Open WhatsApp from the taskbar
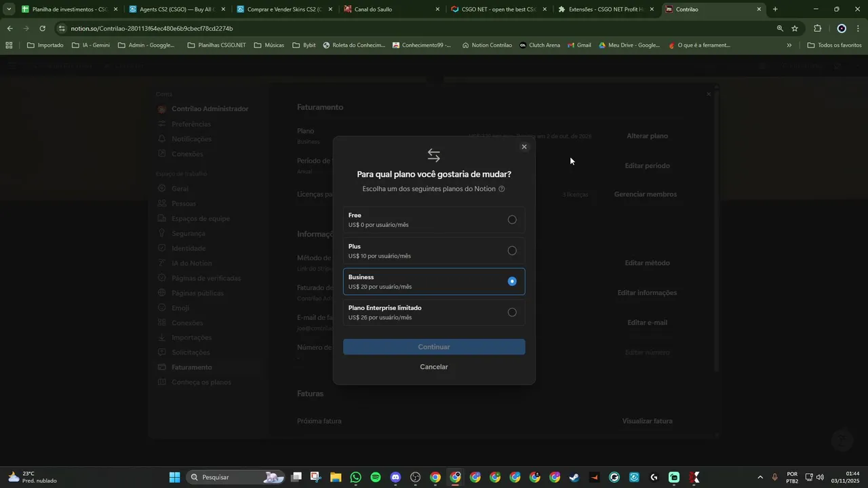Image resolution: width=868 pixels, height=488 pixels. coord(356,477)
